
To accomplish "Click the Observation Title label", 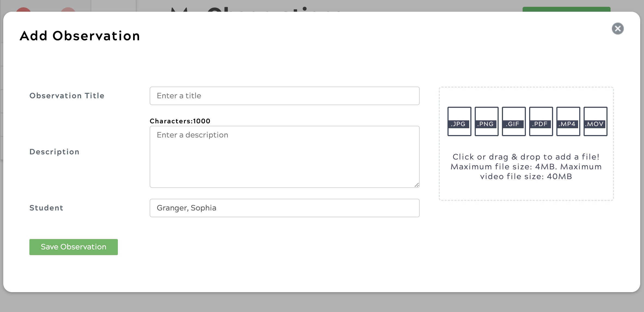I will [x=67, y=96].
